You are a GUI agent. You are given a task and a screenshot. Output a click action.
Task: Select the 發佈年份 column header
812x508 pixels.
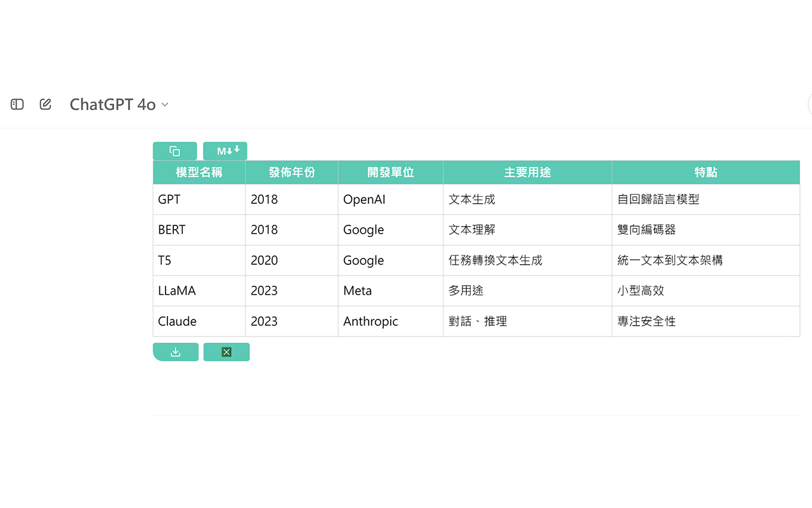tap(291, 172)
